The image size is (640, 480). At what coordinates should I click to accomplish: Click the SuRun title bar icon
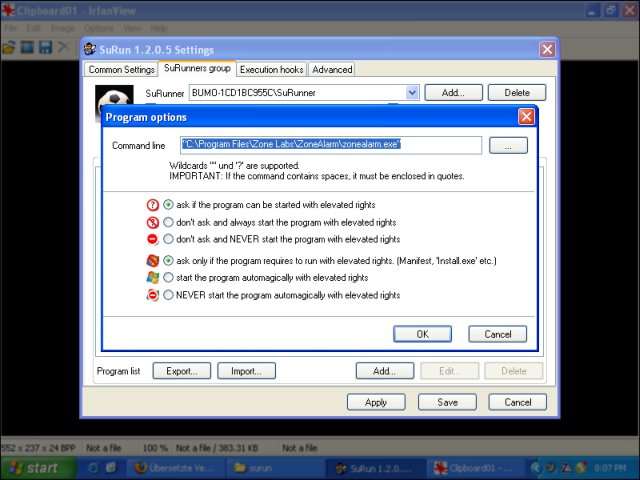click(90, 49)
